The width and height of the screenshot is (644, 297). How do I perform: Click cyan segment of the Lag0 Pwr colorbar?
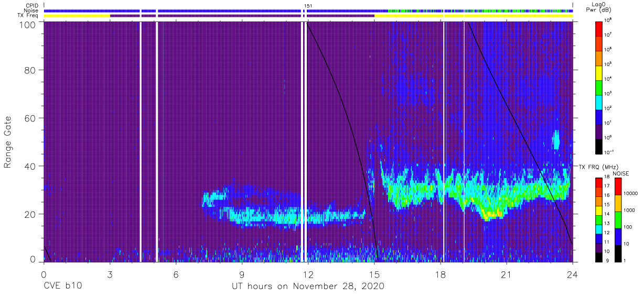pos(600,102)
